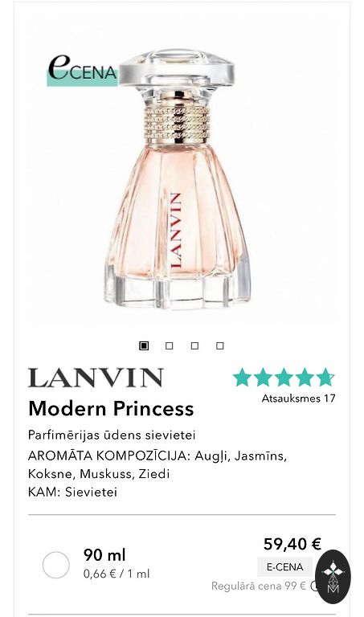The height and width of the screenshot is (617, 364).
Task: Click the eCENA badge on product image
Action: 83,70
